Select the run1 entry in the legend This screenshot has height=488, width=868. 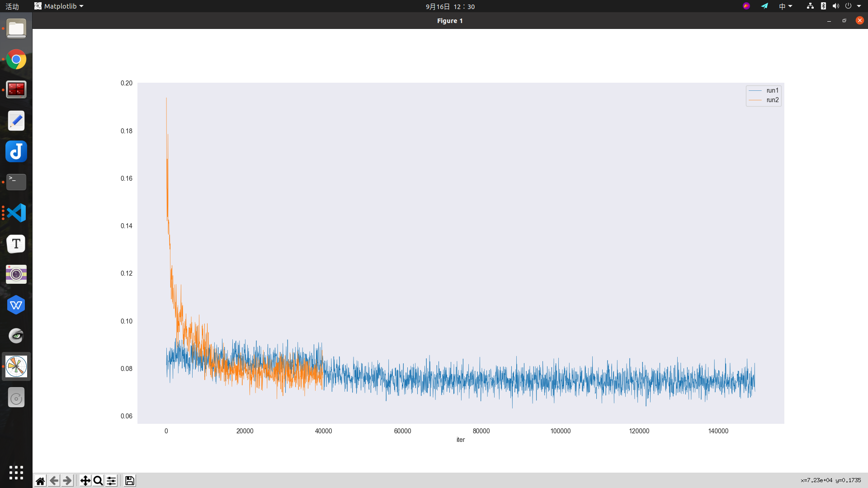pyautogui.click(x=772, y=90)
